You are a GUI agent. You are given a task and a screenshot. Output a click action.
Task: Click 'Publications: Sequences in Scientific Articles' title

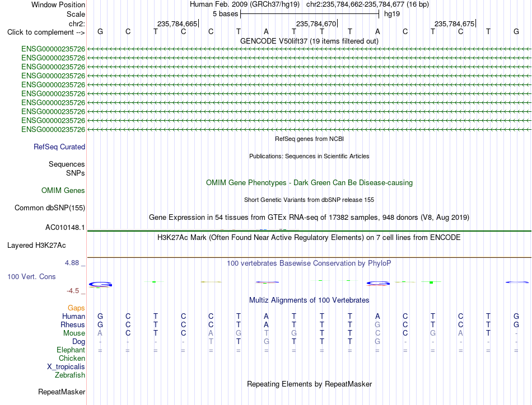pos(309,156)
